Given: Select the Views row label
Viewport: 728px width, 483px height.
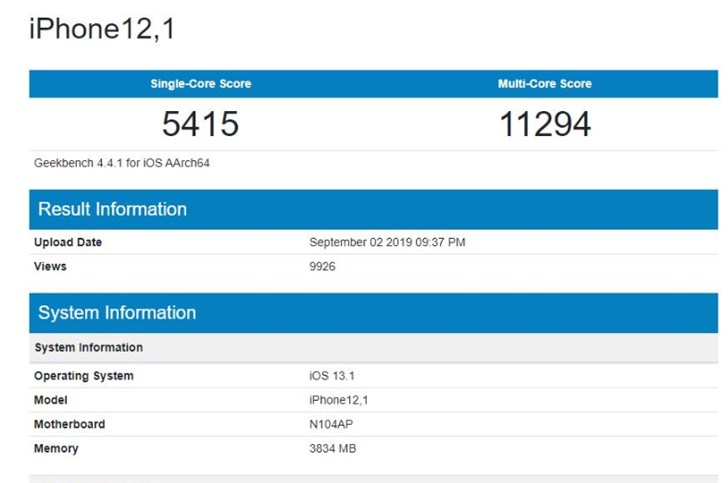Looking at the screenshot, I should pyautogui.click(x=50, y=267).
